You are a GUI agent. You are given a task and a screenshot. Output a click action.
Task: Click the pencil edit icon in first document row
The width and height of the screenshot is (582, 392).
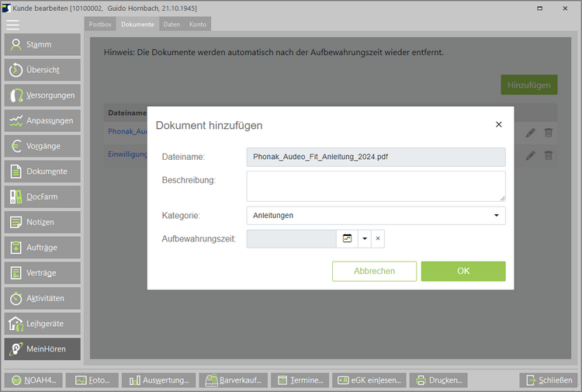pos(530,133)
